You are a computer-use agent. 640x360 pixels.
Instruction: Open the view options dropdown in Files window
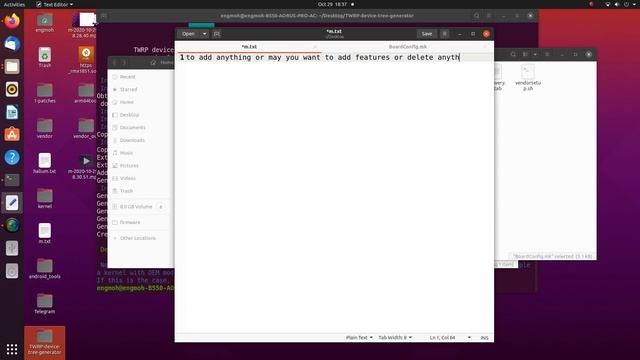point(535,54)
